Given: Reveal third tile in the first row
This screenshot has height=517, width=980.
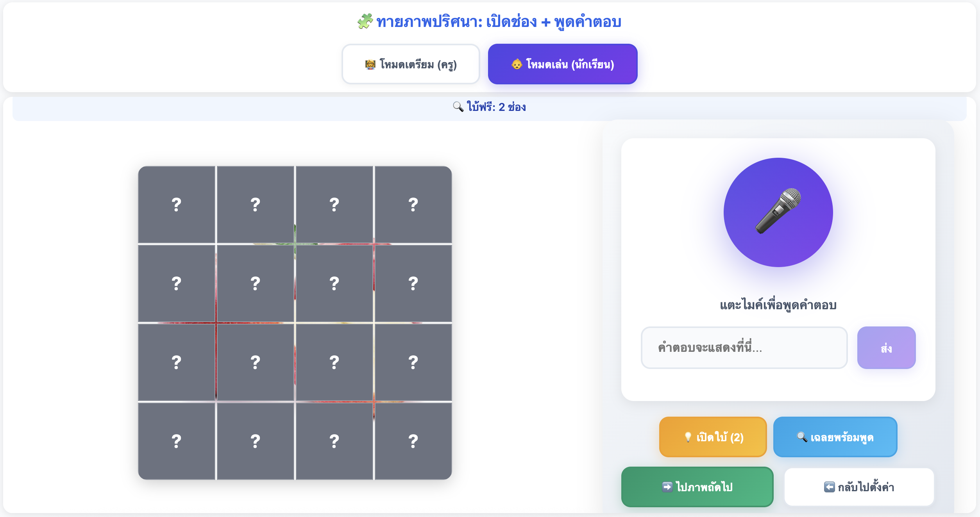Looking at the screenshot, I should [334, 205].
